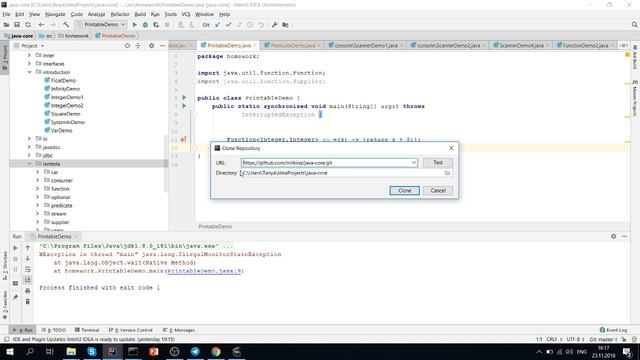This screenshot has width=640, height=360.
Task: Rerun PrintableDemo in Run panel
Action: tap(16, 248)
